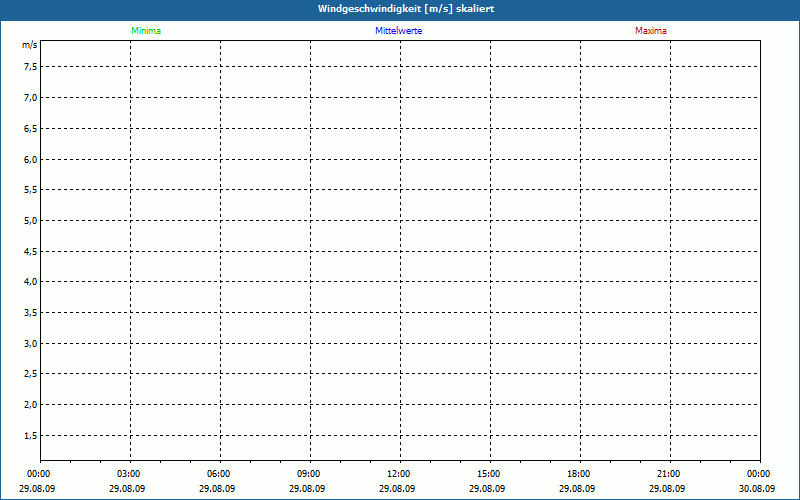Click the 3,0 y-axis value

tap(31, 343)
